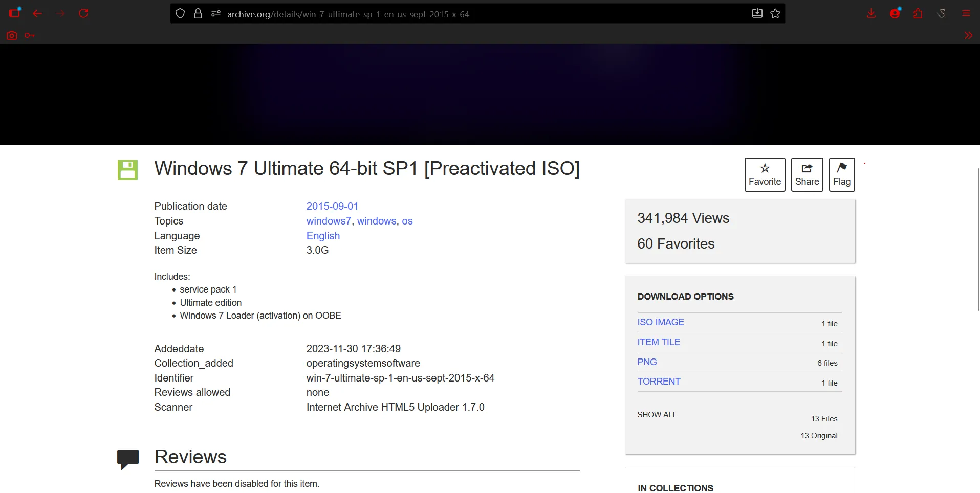The image size is (980, 493).
Task: Click the 13 Original files text
Action: pos(819,436)
